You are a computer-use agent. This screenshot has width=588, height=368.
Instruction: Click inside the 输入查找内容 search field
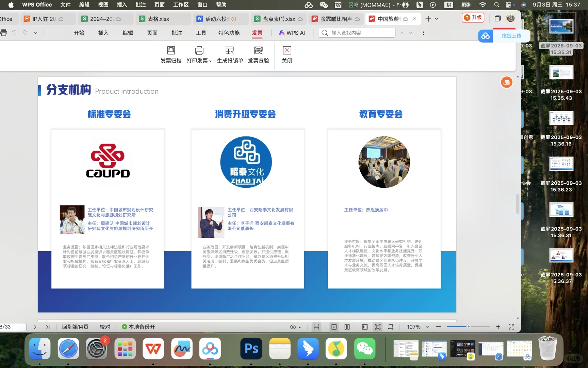357,33
